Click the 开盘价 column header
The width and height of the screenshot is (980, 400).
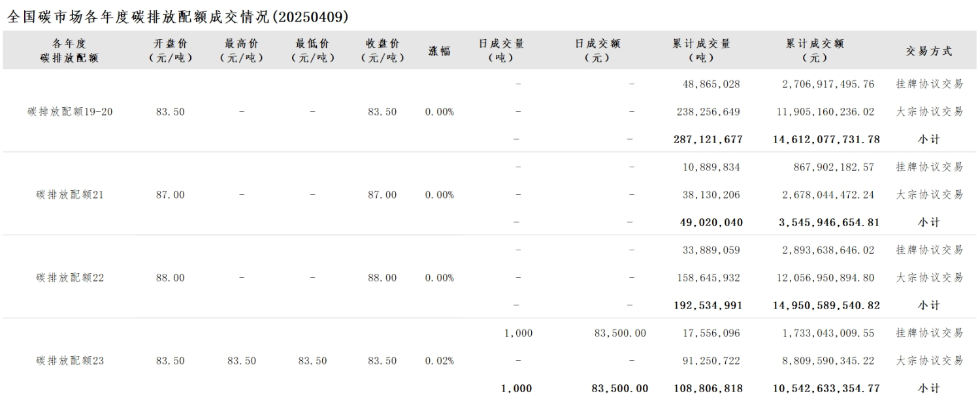tap(170, 50)
